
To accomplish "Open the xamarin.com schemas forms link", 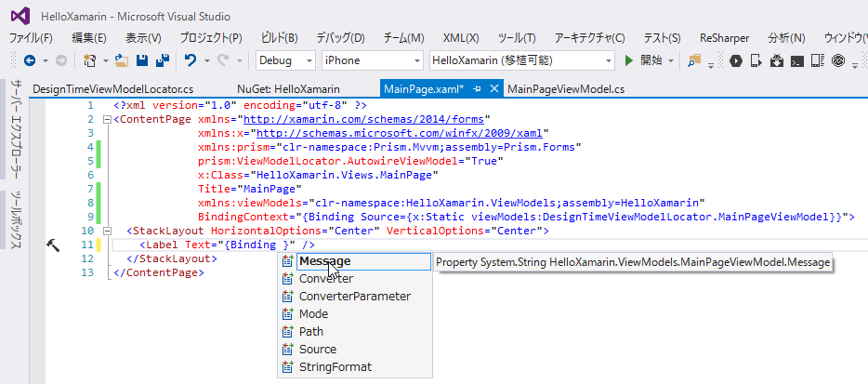I will tap(364, 119).
